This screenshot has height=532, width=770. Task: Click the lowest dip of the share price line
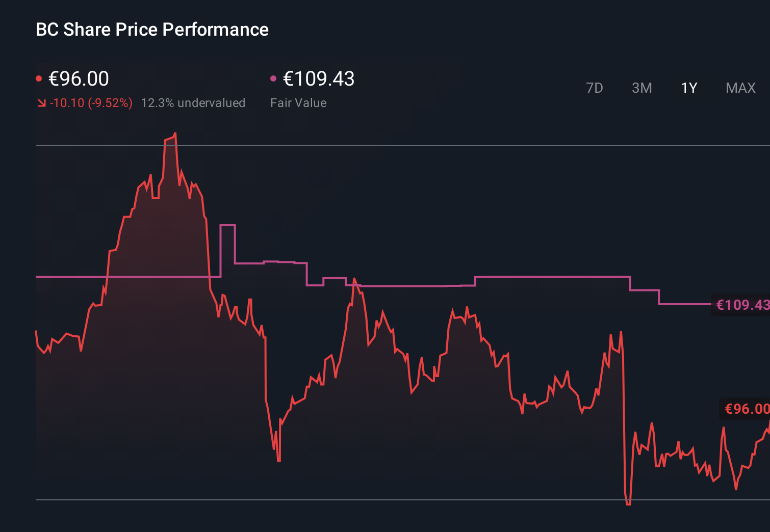pos(628,503)
